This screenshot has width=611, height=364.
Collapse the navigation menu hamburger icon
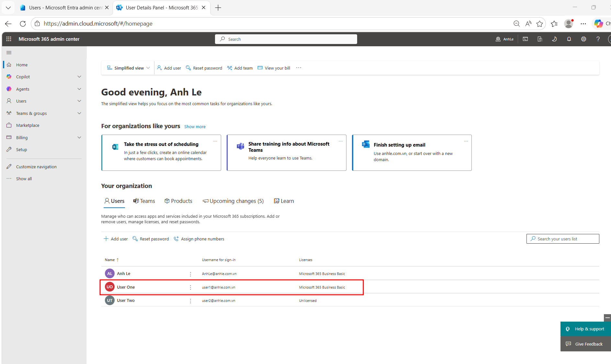(9, 52)
